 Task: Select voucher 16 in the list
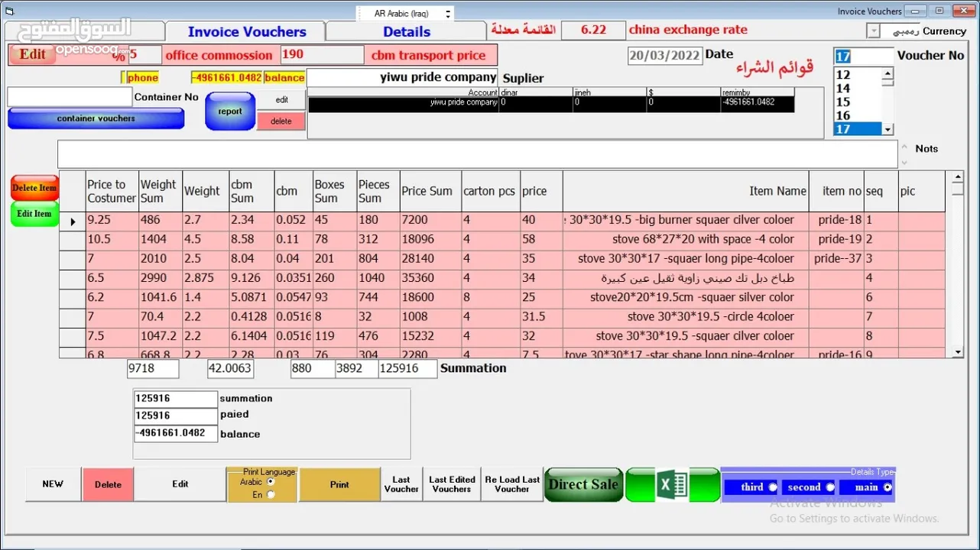pyautogui.click(x=858, y=116)
